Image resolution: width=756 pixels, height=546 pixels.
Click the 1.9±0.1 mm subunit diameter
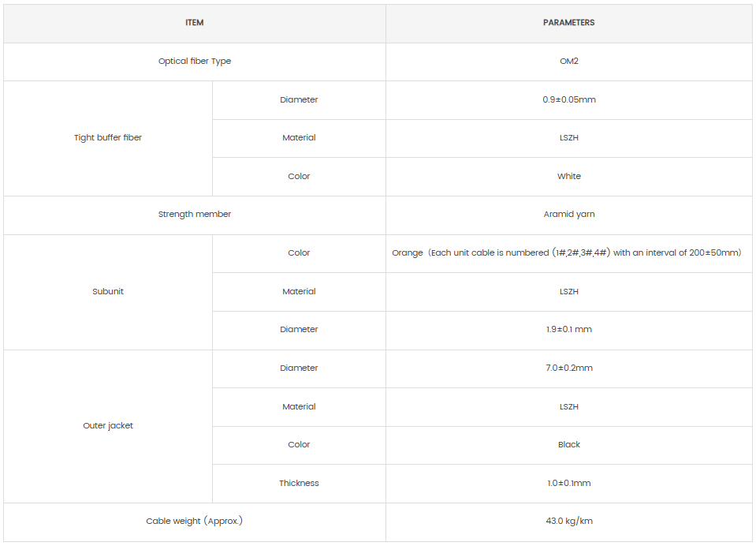point(568,330)
